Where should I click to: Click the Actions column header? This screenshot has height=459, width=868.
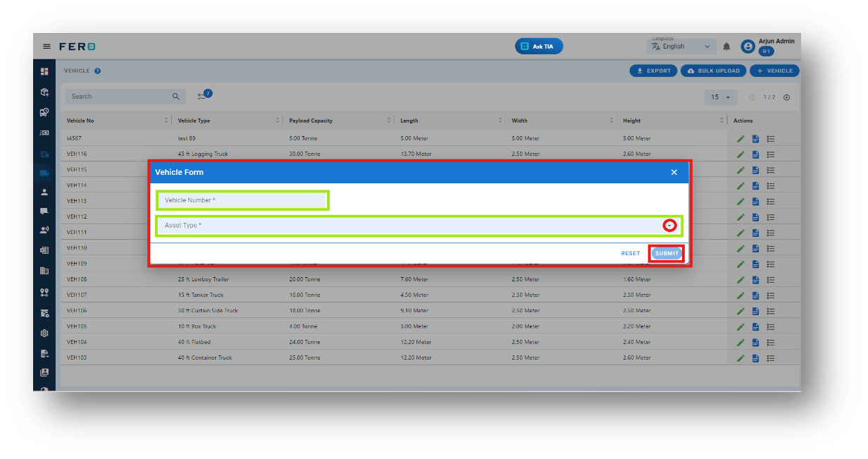(743, 121)
